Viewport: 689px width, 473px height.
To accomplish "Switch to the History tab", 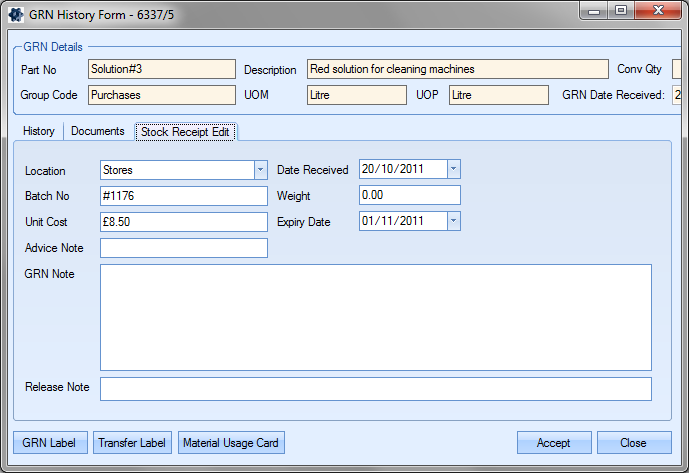I will 39,131.
